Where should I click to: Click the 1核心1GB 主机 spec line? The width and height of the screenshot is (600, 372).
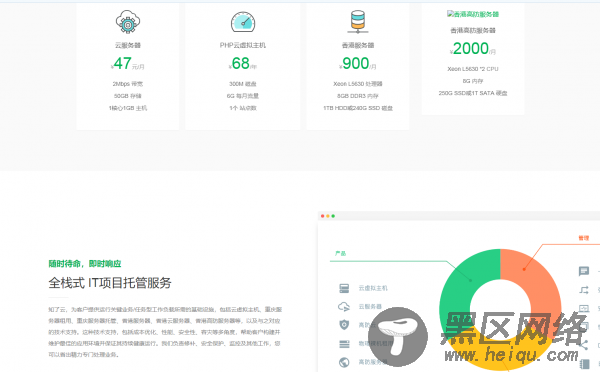tap(128, 108)
